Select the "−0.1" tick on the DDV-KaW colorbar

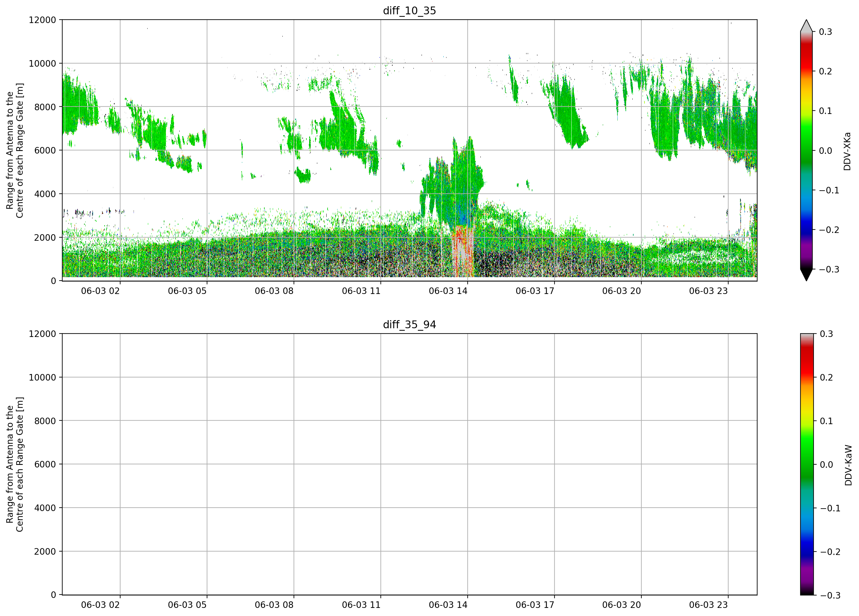coord(830,509)
